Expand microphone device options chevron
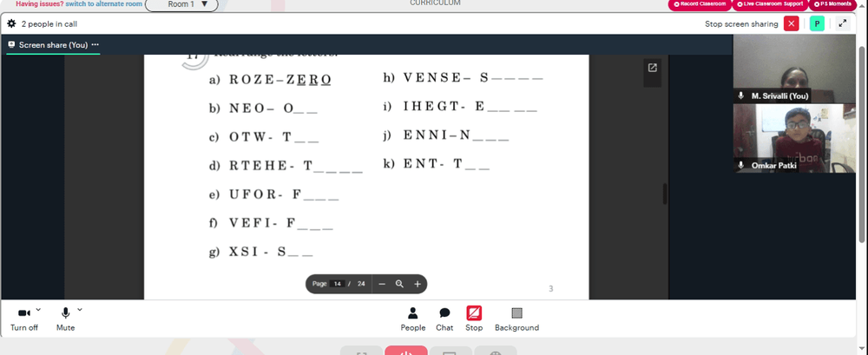The image size is (868, 355). click(80, 309)
